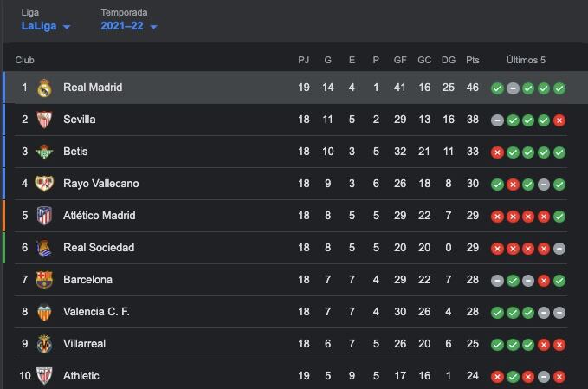Open the Barcelona team name link
This screenshot has width=588, height=389.
(x=87, y=280)
